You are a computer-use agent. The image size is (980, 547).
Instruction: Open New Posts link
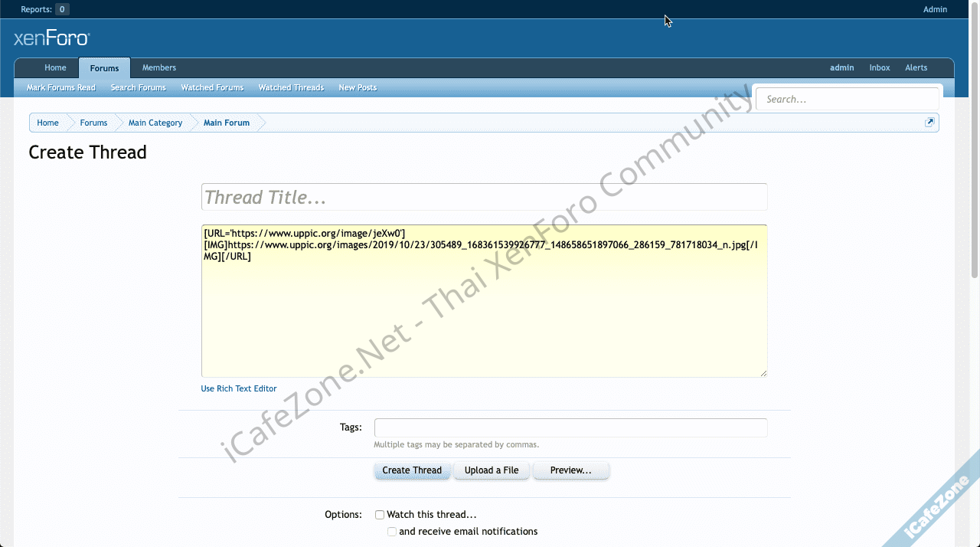point(358,87)
